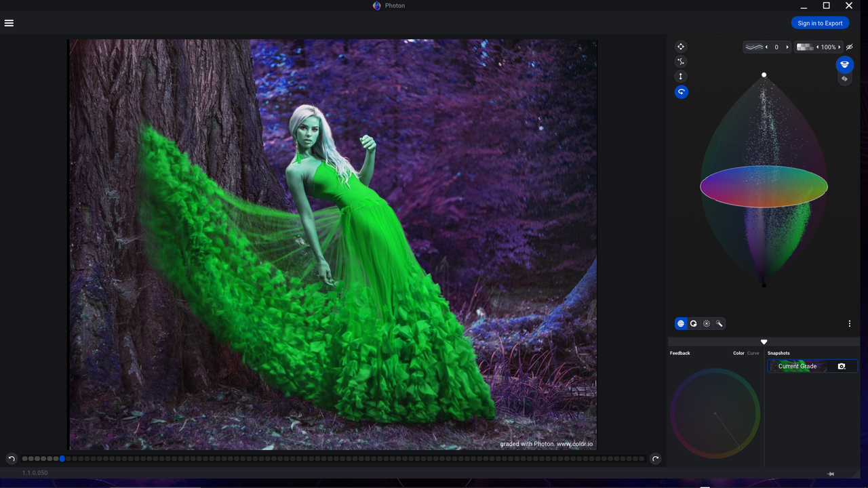Click the Snapshots panel heading
The width and height of the screenshot is (868, 488).
point(778,353)
